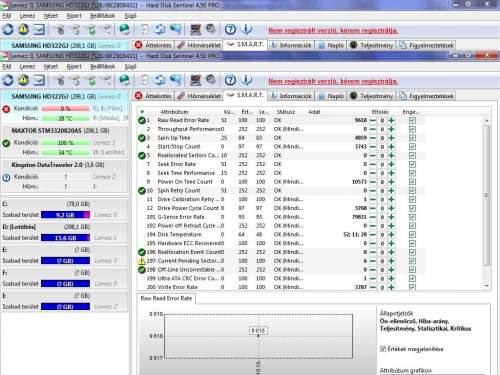Click the question mark help icon in back window toolbar

click(x=230, y=30)
